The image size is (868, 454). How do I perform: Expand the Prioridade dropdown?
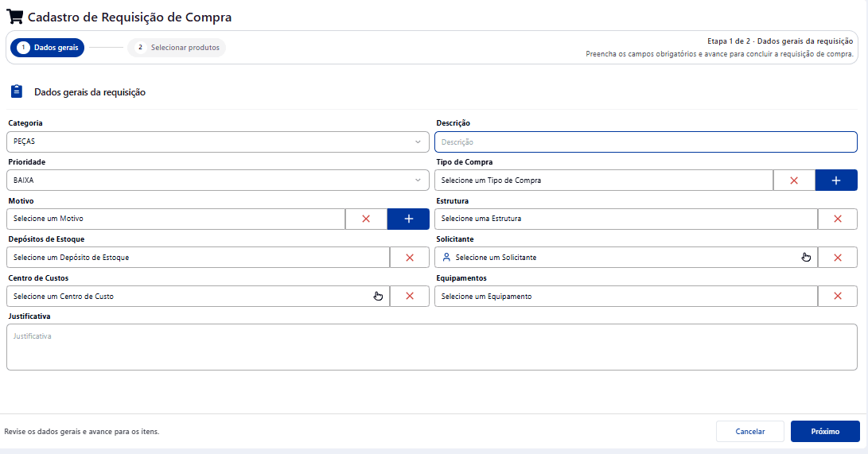217,180
